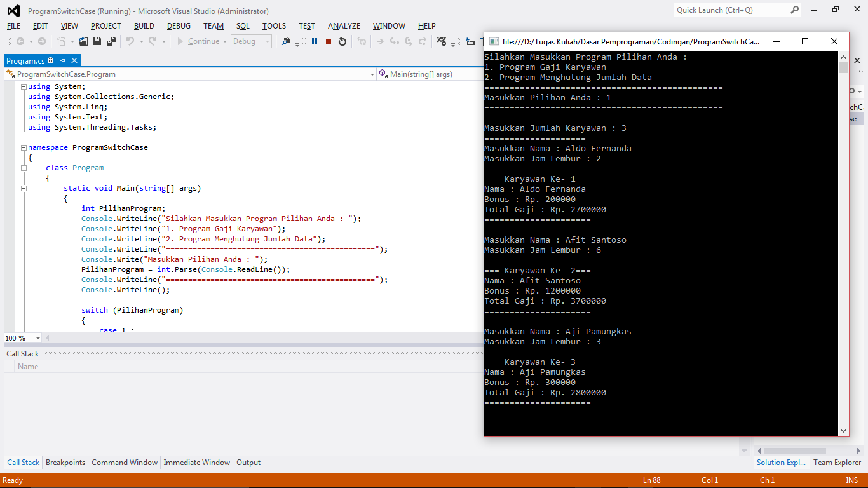Screen dimensions: 868x488
Task: Collapse the class Program block
Action: [24, 168]
